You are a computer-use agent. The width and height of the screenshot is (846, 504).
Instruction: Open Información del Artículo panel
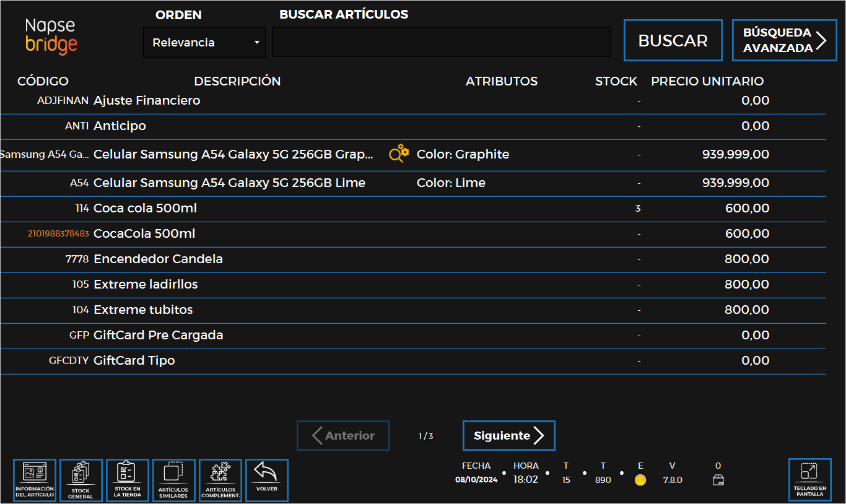pos(35,480)
